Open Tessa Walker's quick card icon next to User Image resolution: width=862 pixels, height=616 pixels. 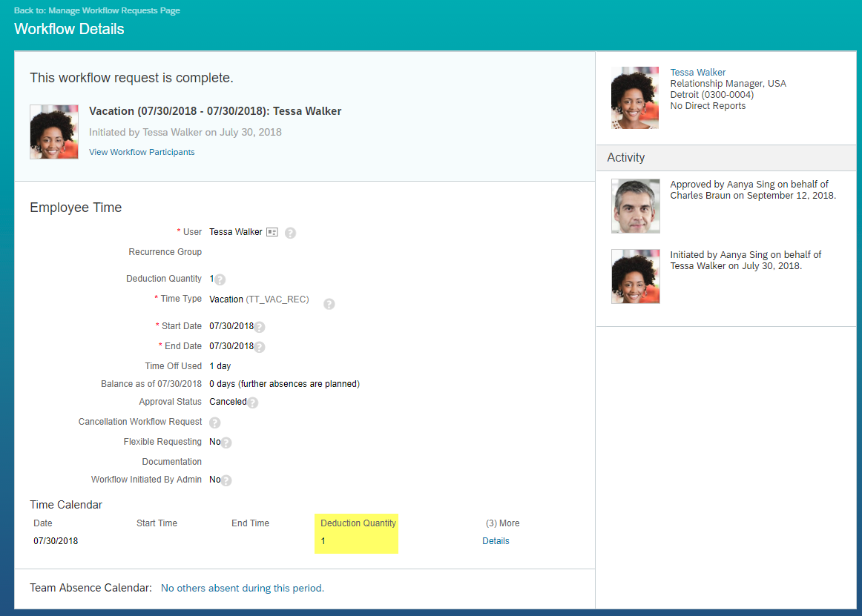coord(272,233)
